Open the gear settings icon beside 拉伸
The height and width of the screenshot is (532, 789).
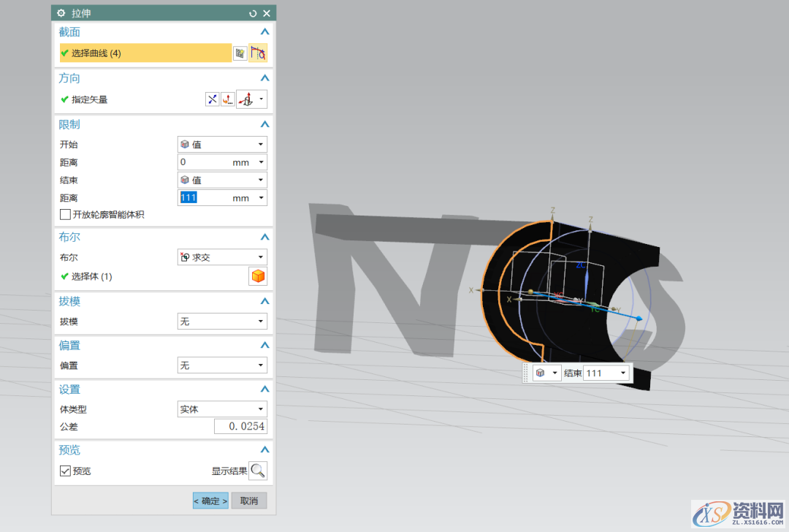point(61,13)
